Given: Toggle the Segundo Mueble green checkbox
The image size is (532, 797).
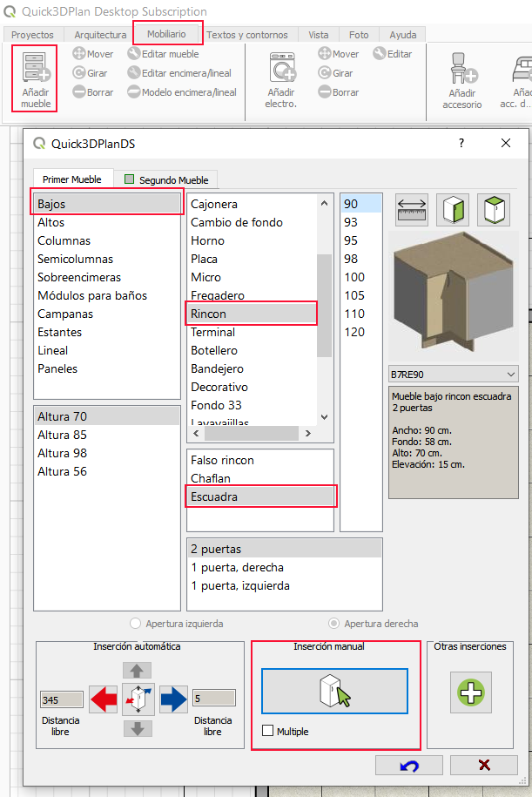Looking at the screenshot, I should coord(130,179).
